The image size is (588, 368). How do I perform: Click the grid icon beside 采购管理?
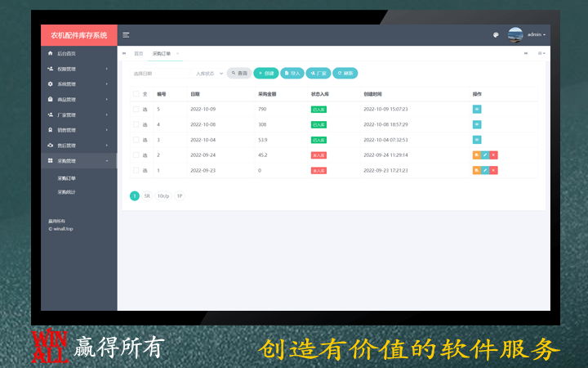click(51, 161)
